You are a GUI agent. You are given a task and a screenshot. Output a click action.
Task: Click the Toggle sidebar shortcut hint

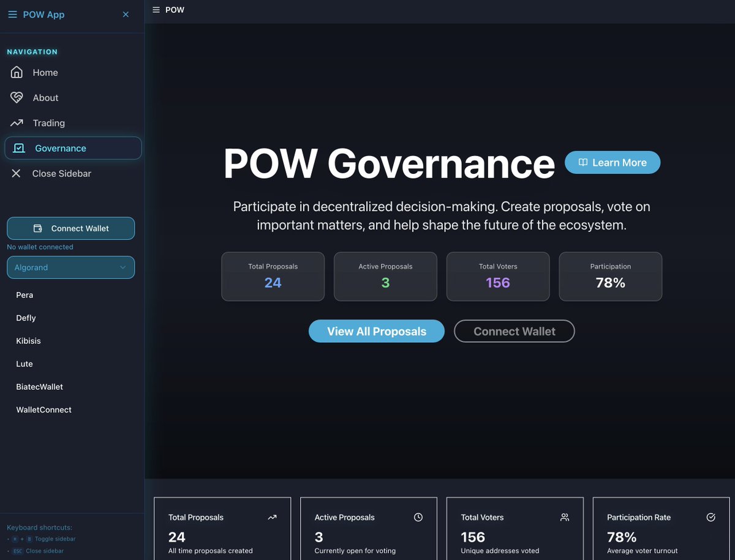43,539
